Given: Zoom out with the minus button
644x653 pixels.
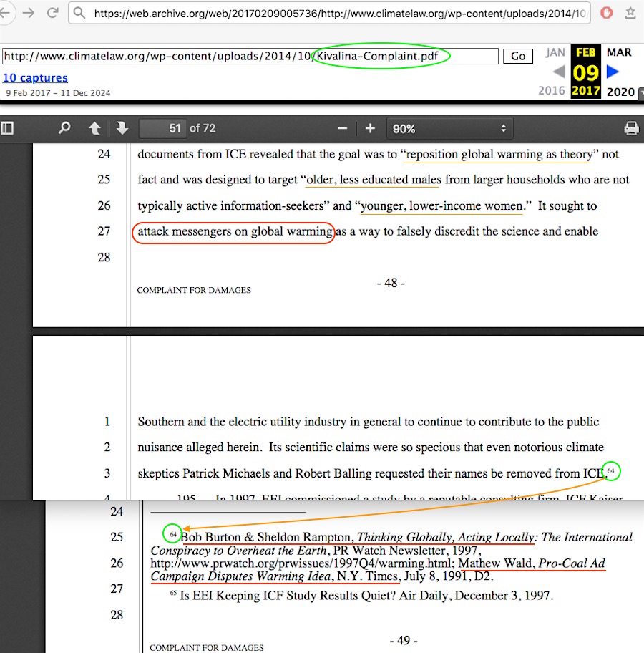Looking at the screenshot, I should pos(343,128).
